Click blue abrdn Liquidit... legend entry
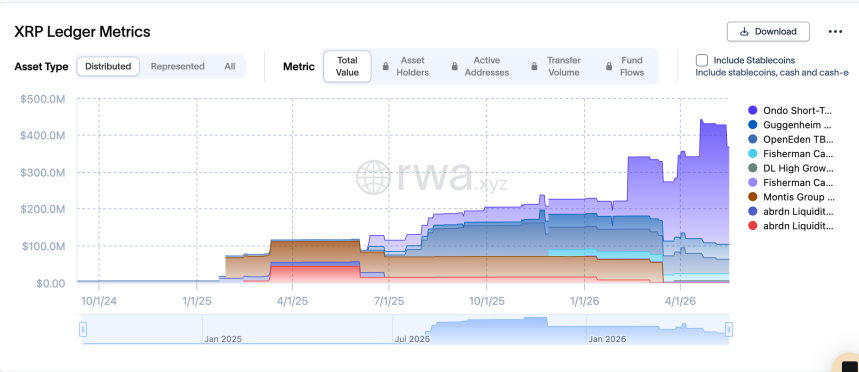 point(791,211)
